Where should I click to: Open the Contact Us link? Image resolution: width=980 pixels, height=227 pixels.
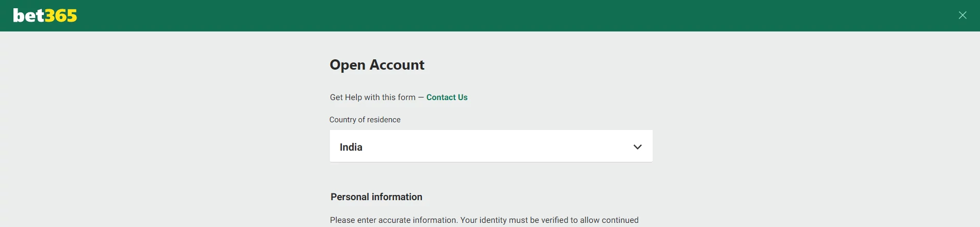(447, 97)
